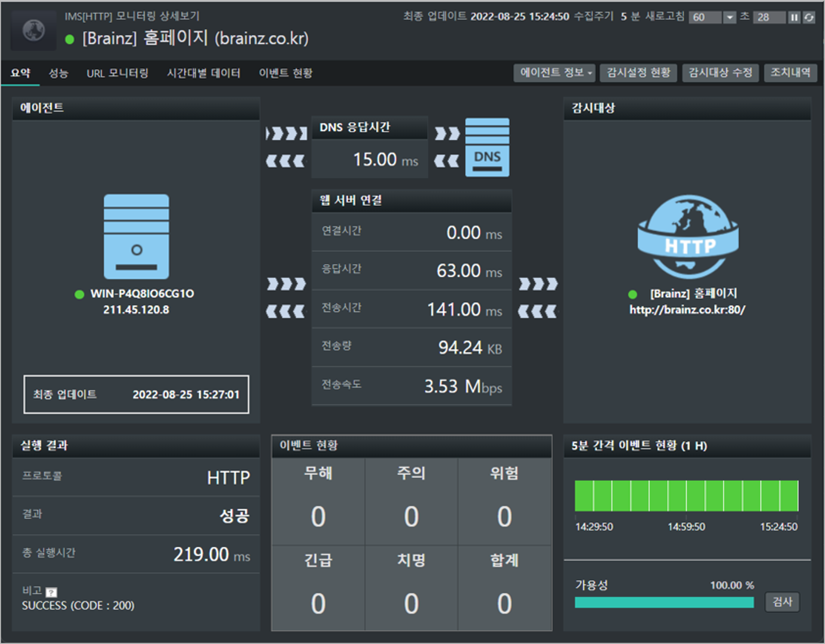The width and height of the screenshot is (825, 644).
Task: Open the 치명 event count cell
Action: (x=412, y=588)
